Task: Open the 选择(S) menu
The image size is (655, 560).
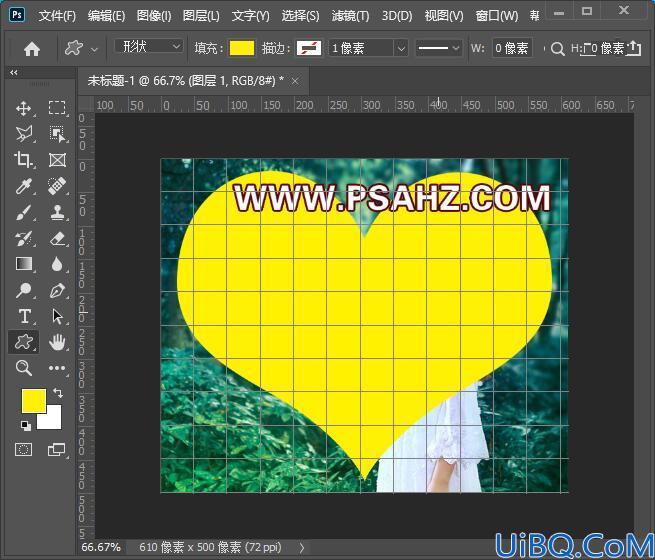Action: click(300, 16)
